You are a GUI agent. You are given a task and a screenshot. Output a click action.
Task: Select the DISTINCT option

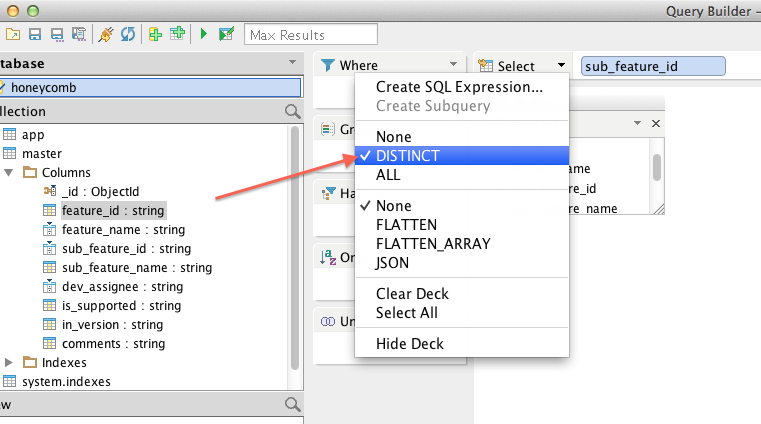[x=408, y=156]
